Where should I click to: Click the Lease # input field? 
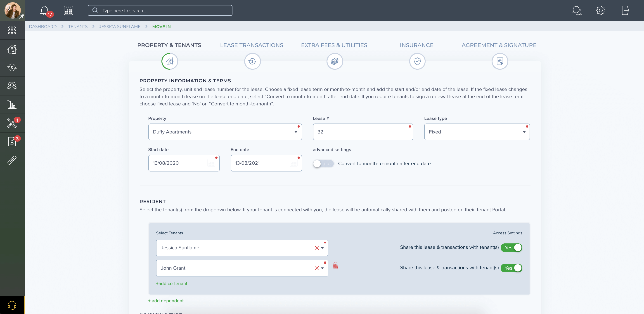point(363,132)
